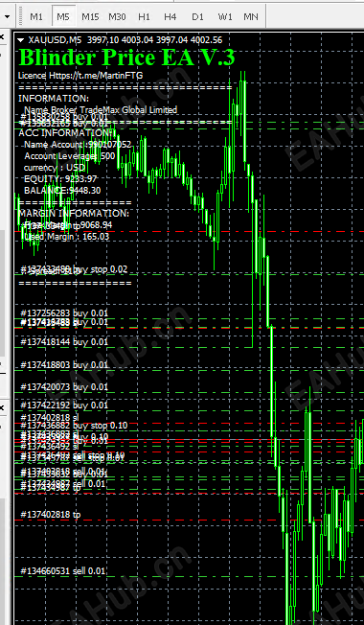Expand the XAUUSD,M5 chart triangle menu

[x=21, y=40]
